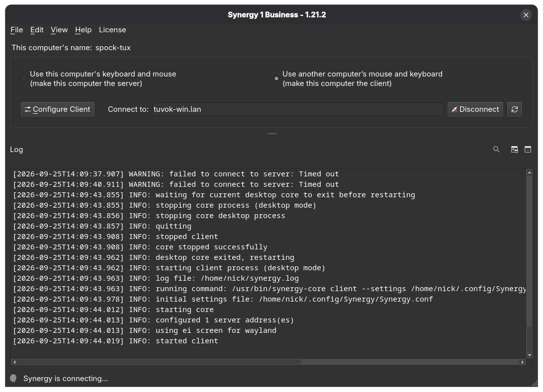Click log line 'waiting for current desktop core to exit'

(214, 195)
